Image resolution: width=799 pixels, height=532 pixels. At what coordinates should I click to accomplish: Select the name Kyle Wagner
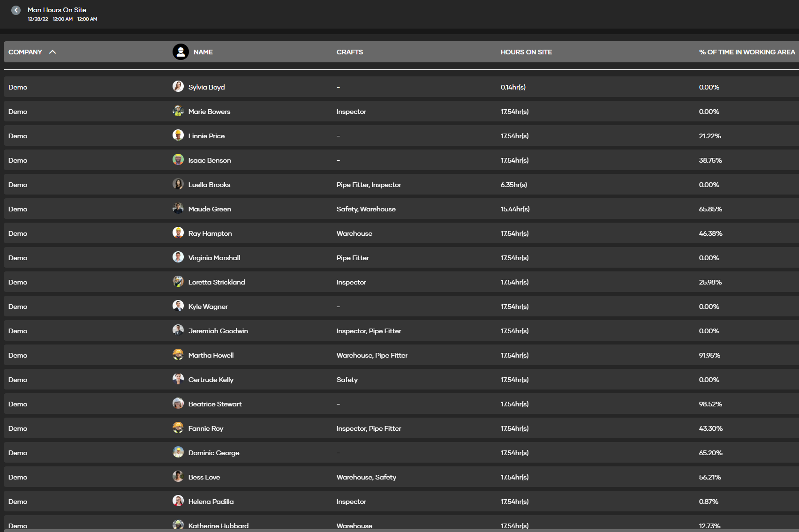(x=208, y=307)
